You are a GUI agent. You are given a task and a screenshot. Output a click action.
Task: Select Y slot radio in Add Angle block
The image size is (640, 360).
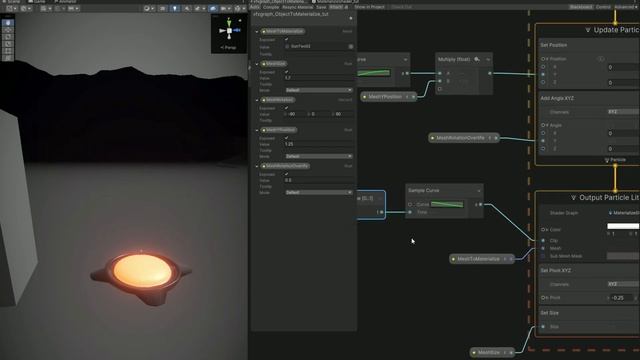[x=543, y=140]
